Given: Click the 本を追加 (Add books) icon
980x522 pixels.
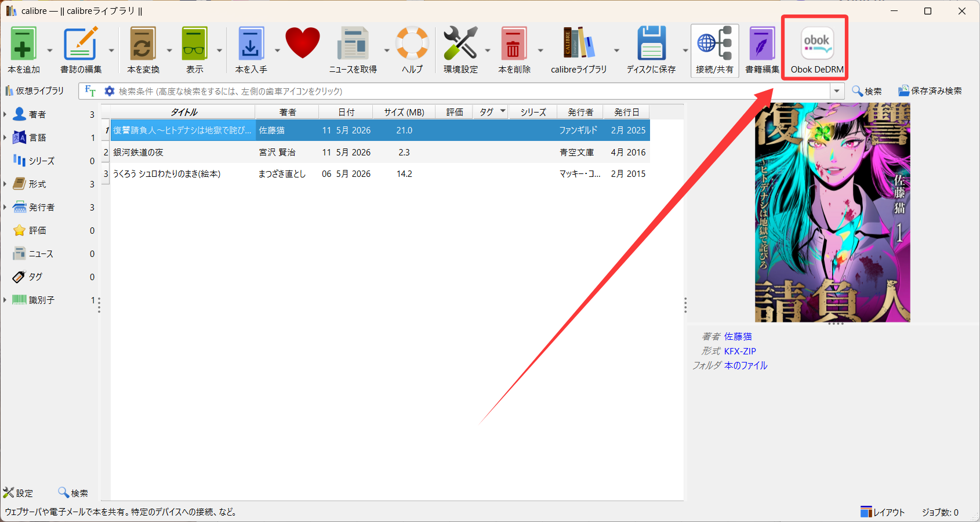Looking at the screenshot, I should pos(24,43).
